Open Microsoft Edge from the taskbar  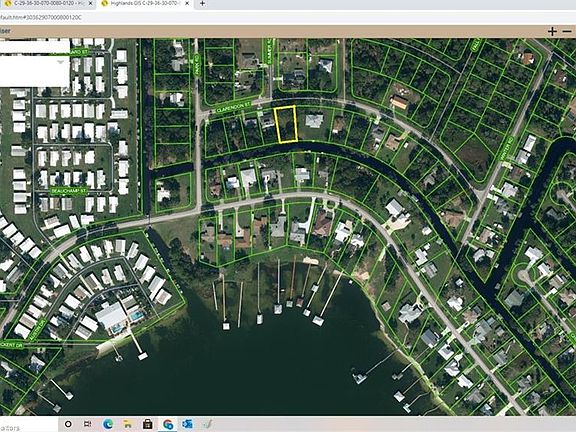click(x=108, y=424)
